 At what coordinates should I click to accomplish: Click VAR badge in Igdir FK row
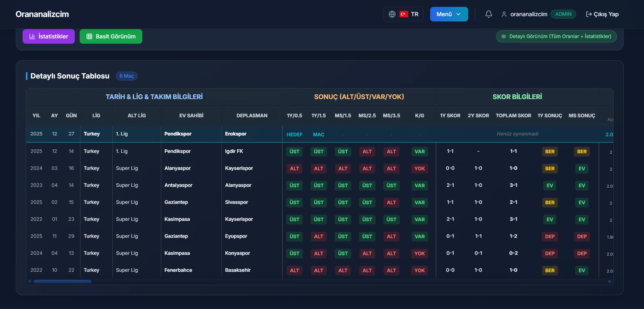click(x=420, y=152)
